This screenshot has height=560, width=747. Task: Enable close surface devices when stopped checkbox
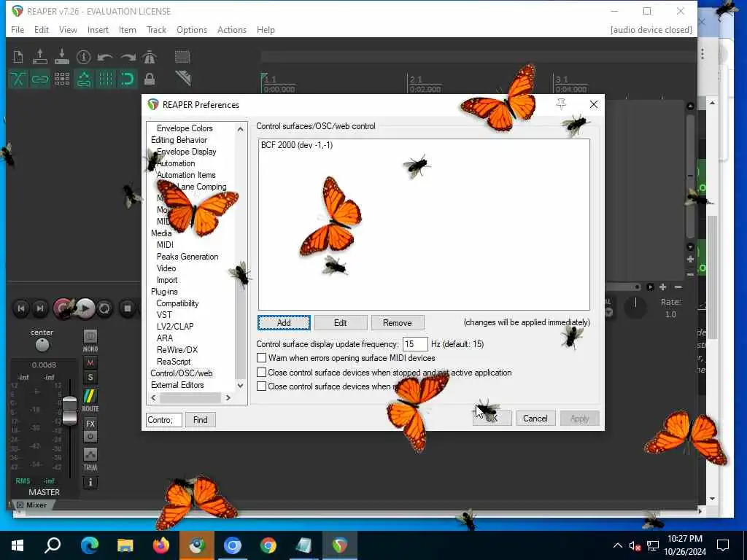pyautogui.click(x=262, y=373)
